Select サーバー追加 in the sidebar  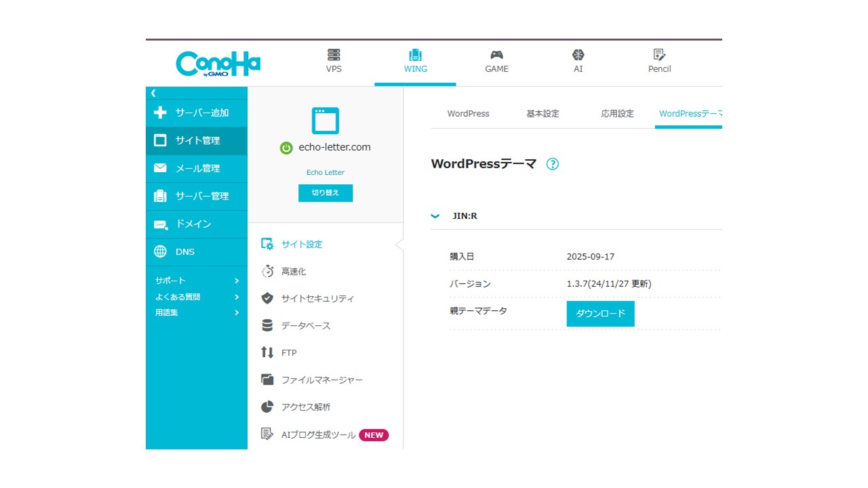197,113
